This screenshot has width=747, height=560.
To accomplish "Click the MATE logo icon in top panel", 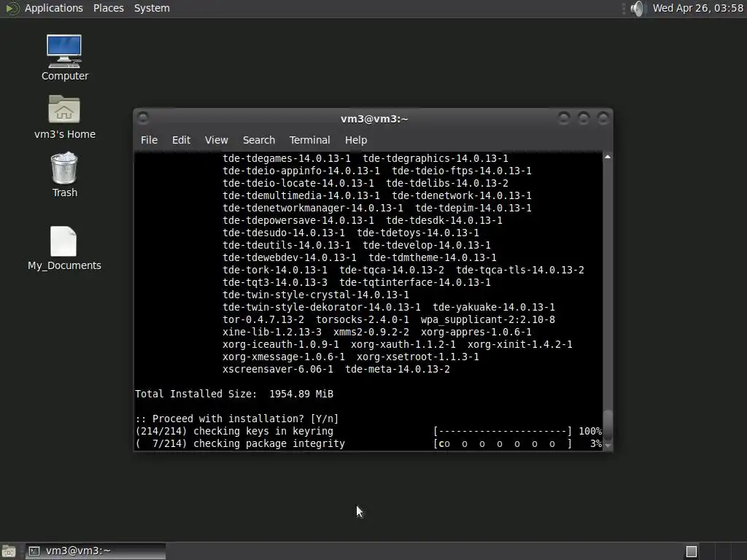I will 12,8.
